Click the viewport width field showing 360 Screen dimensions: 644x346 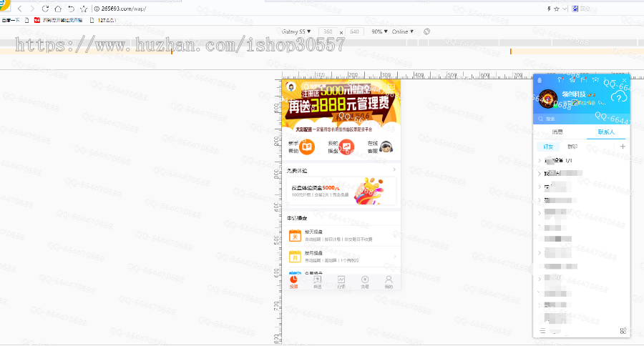(x=328, y=31)
